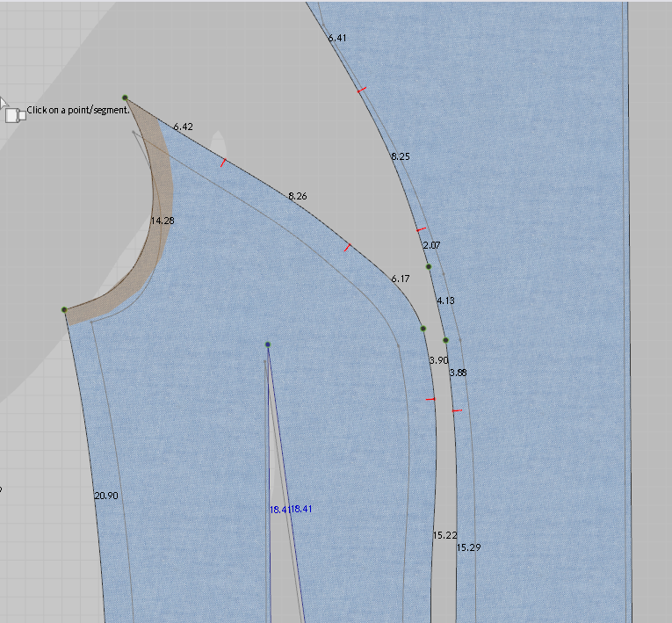
Task: Click the red notch between 3.88 and 15.29
Action: tap(458, 410)
